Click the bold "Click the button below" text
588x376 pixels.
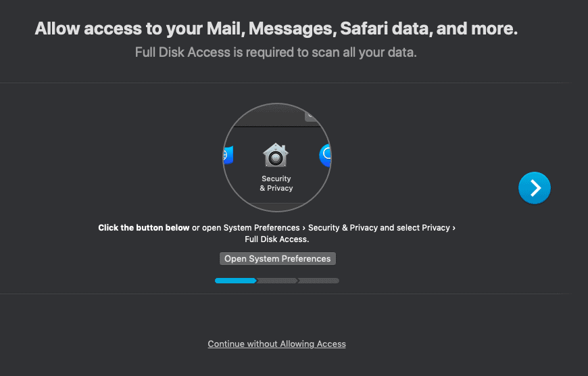tap(144, 228)
